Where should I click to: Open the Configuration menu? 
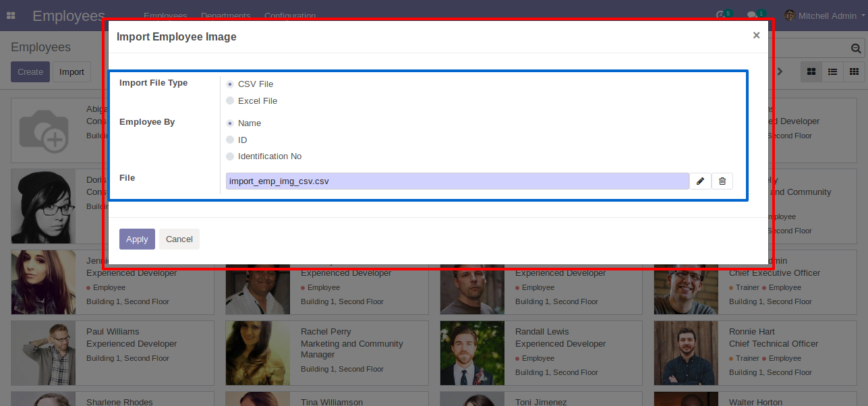[x=290, y=16]
